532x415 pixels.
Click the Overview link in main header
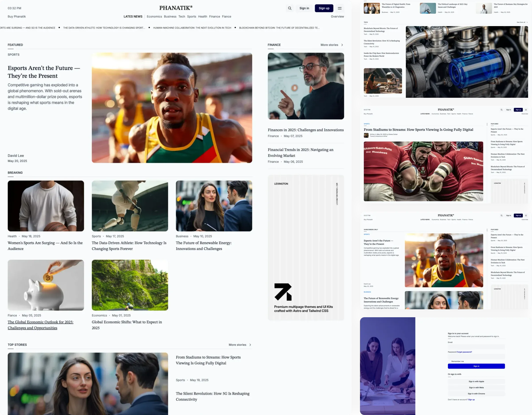coord(337,17)
